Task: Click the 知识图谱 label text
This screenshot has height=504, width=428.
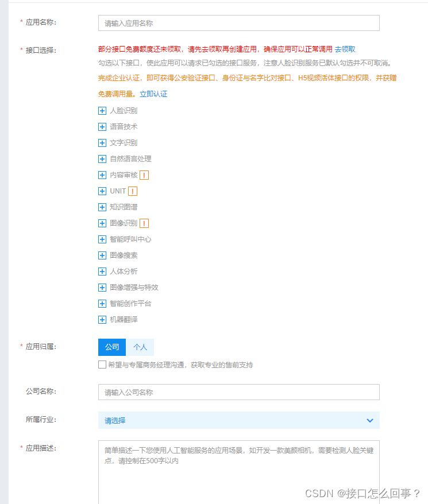Action: [x=124, y=207]
